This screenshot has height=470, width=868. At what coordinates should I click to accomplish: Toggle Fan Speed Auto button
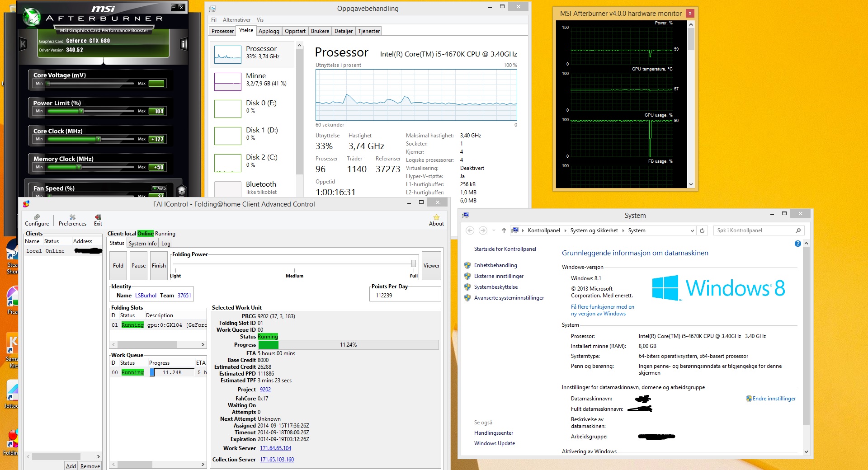[159, 188]
